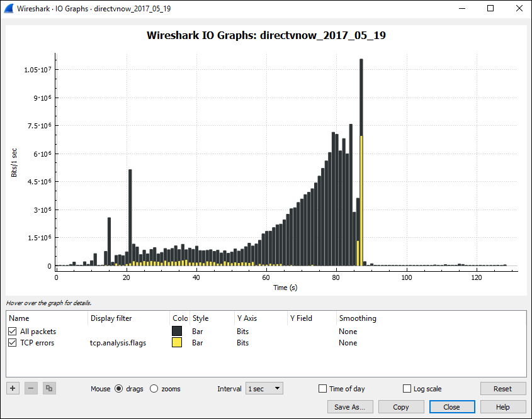Click the Bits Y Axis cell for TCP errors
The image size is (532, 419).
242,343
